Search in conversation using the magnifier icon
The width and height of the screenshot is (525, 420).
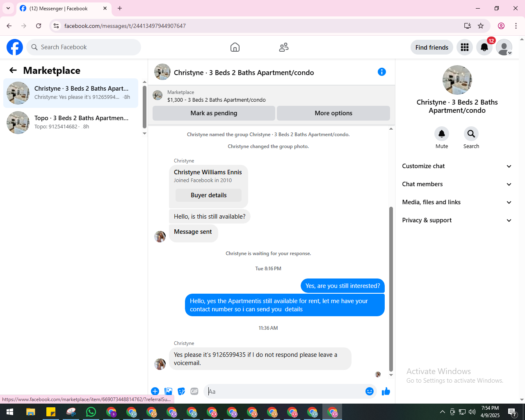tap(471, 134)
